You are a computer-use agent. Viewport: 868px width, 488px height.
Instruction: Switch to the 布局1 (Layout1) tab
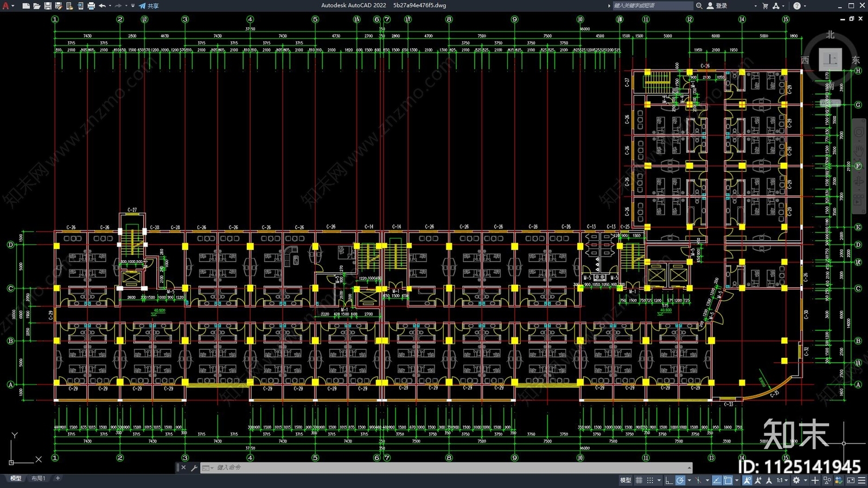point(39,478)
